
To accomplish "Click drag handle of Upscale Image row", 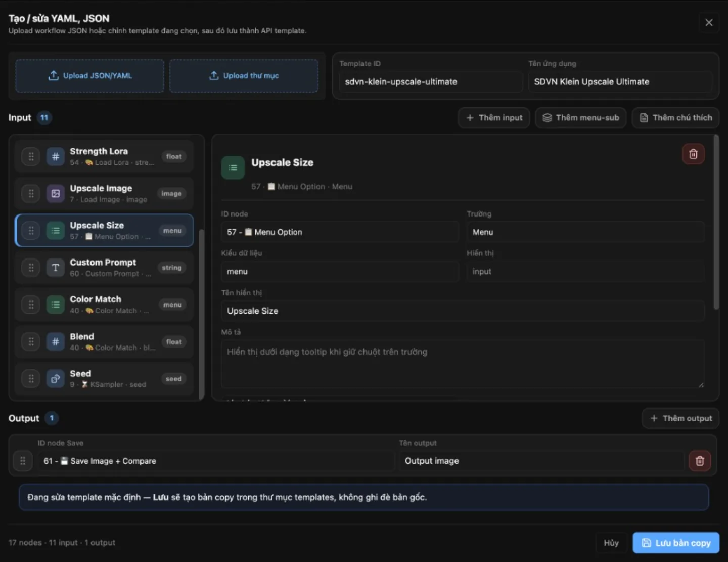I will (31, 193).
